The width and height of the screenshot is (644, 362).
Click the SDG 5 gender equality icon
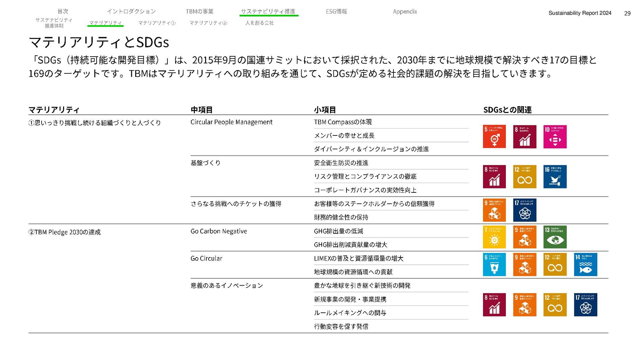point(494,137)
